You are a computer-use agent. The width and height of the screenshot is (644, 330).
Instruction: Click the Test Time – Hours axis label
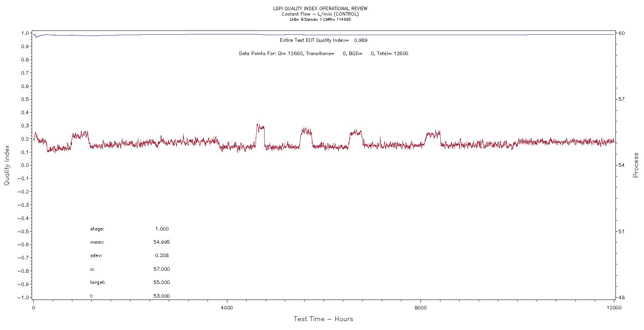(323, 319)
